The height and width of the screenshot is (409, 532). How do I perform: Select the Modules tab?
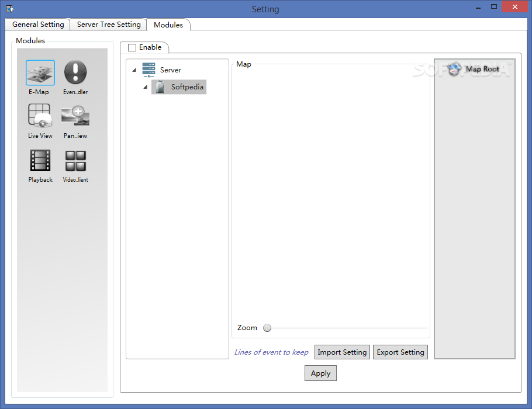168,25
